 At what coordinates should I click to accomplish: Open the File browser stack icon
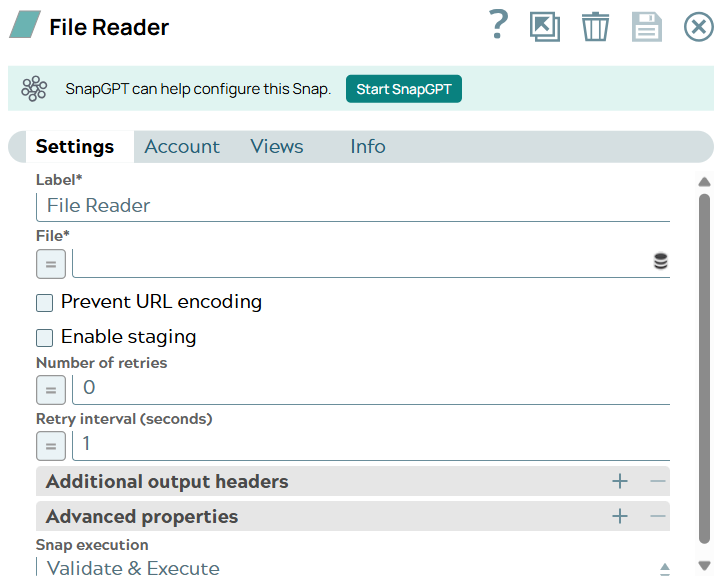[660, 262]
